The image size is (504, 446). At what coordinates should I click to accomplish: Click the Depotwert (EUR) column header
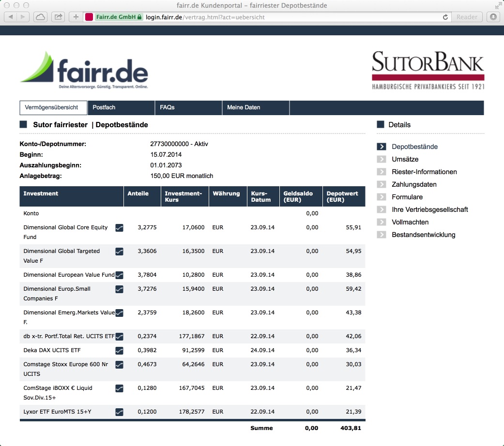(x=344, y=196)
